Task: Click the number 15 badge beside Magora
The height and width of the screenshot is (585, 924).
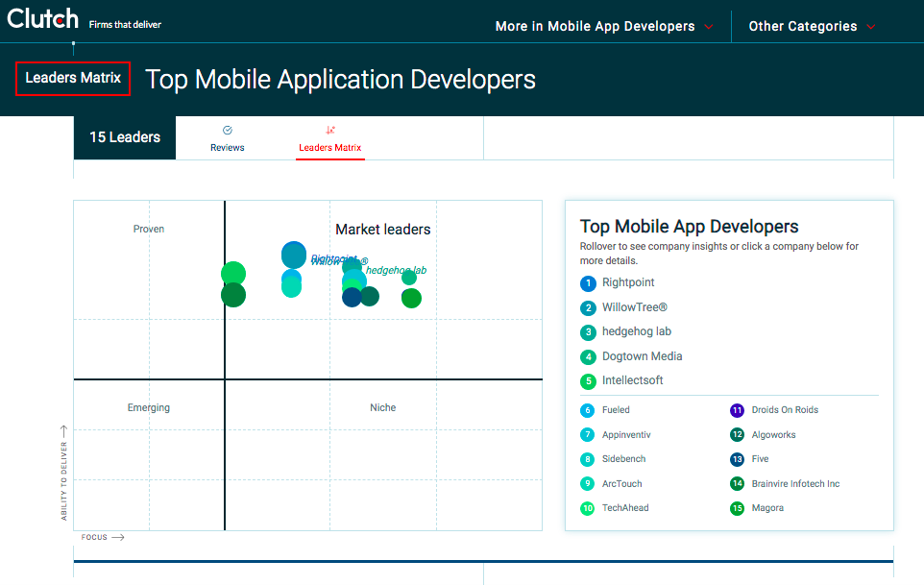Action: tap(738, 508)
